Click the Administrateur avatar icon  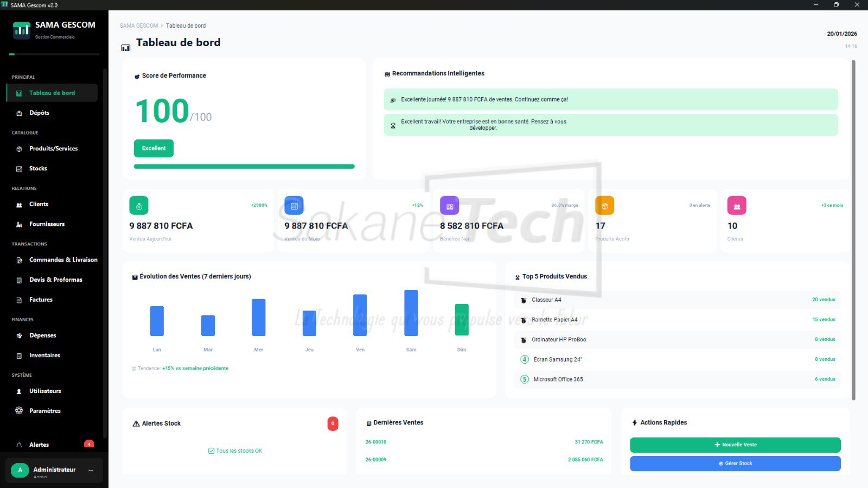20,470
